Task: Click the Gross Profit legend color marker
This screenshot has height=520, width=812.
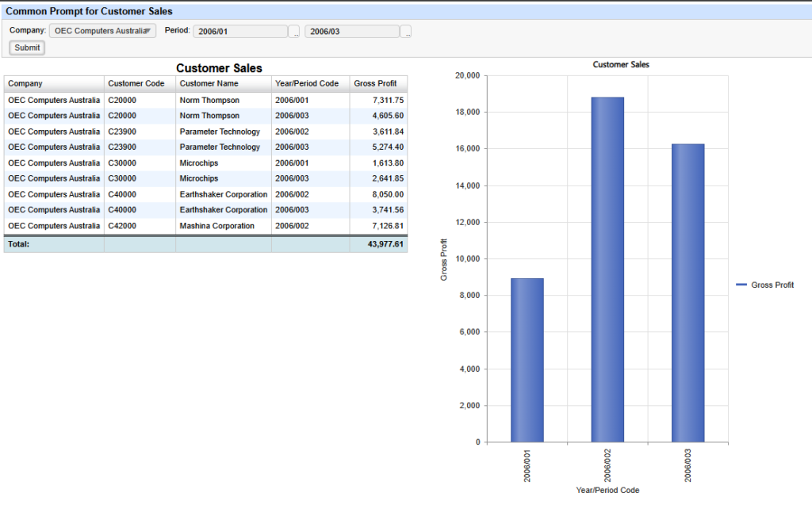Action: tap(741, 285)
